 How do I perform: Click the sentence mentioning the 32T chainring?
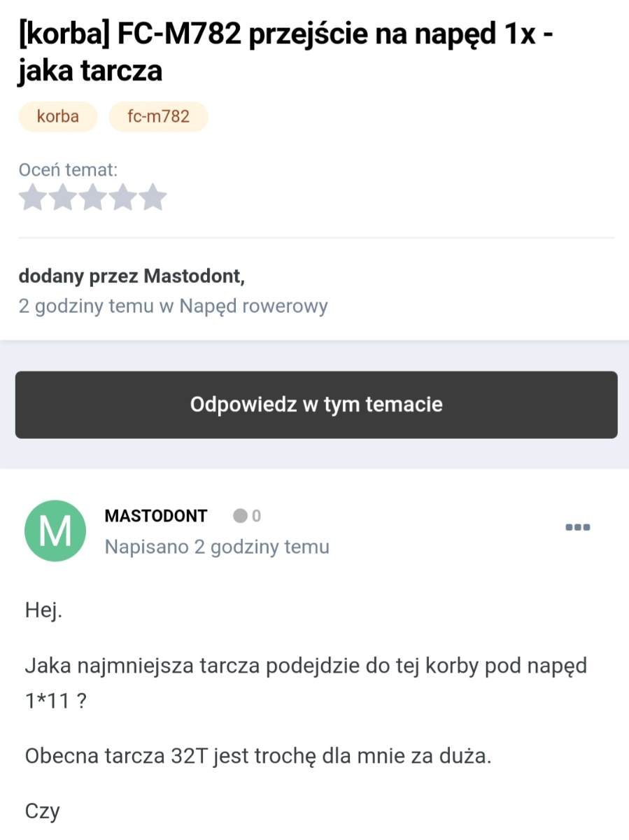tap(257, 757)
